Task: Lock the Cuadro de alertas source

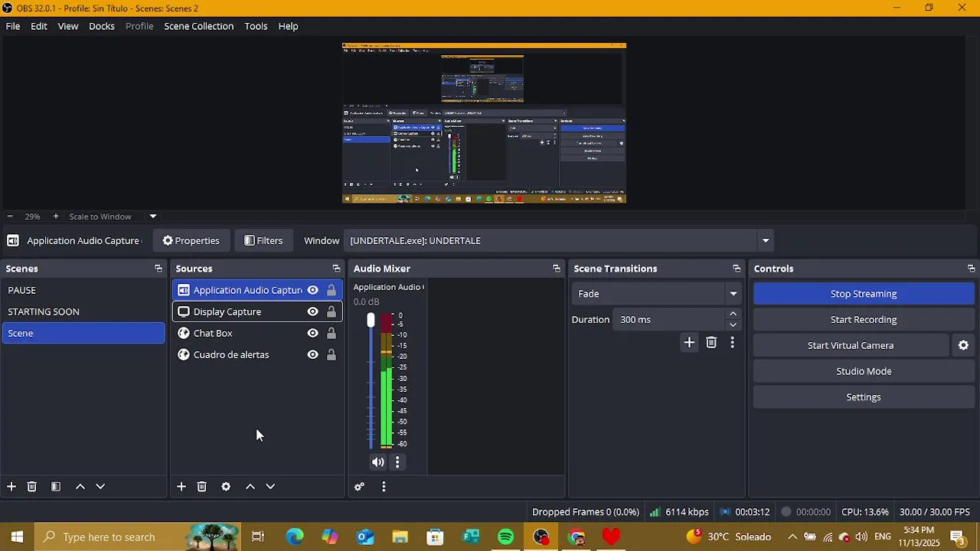Action: 332,354
